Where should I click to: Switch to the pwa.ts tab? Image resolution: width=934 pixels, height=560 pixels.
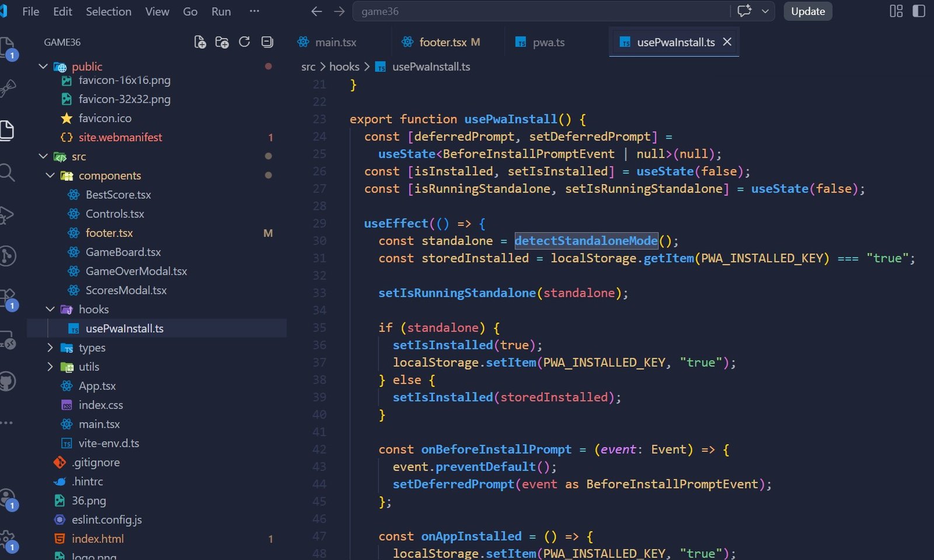coord(548,42)
